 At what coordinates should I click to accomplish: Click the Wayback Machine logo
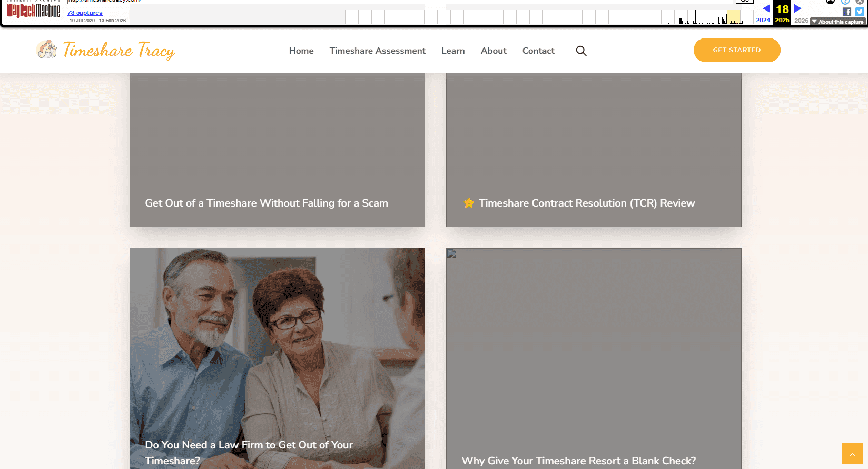coord(34,11)
